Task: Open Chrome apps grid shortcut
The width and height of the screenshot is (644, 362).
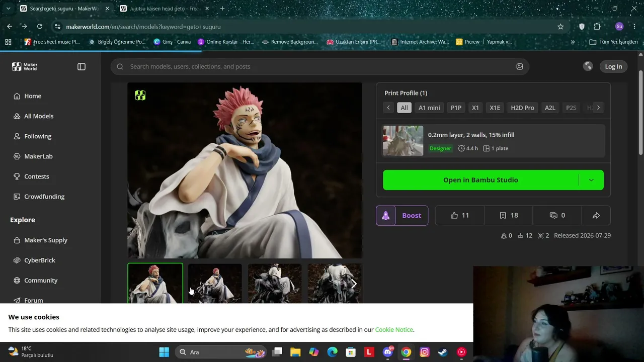Action: [x=8, y=42]
